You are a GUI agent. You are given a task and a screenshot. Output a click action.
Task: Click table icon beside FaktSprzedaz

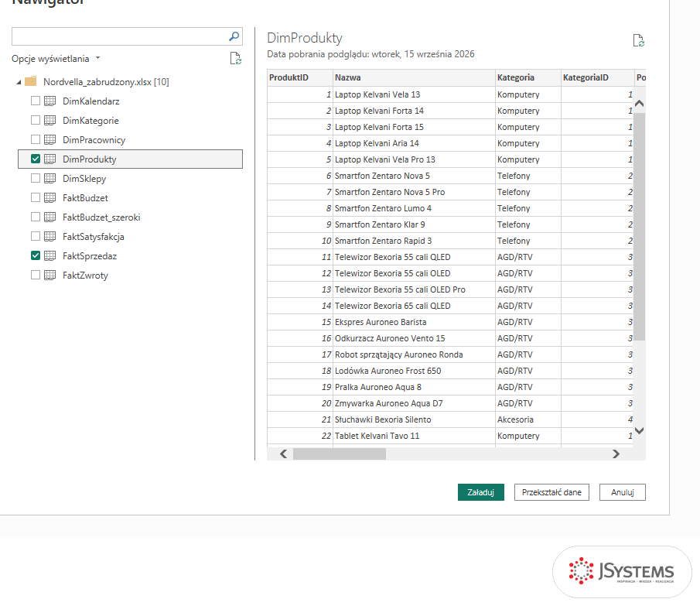click(x=50, y=255)
